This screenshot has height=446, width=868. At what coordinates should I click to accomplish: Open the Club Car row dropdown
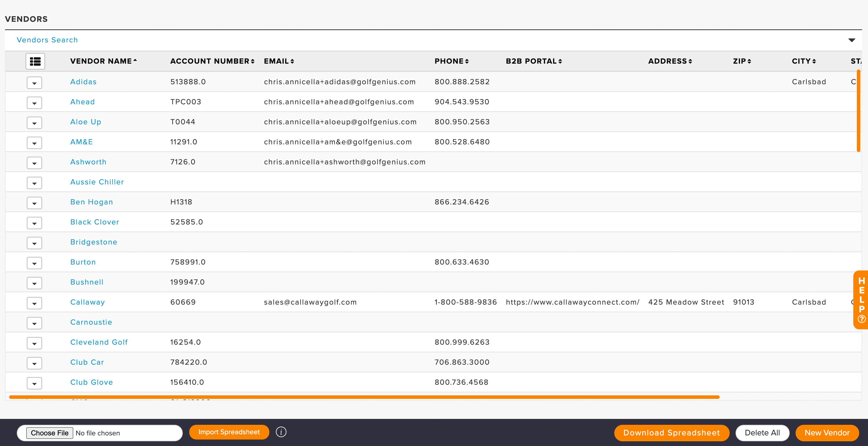34,364
